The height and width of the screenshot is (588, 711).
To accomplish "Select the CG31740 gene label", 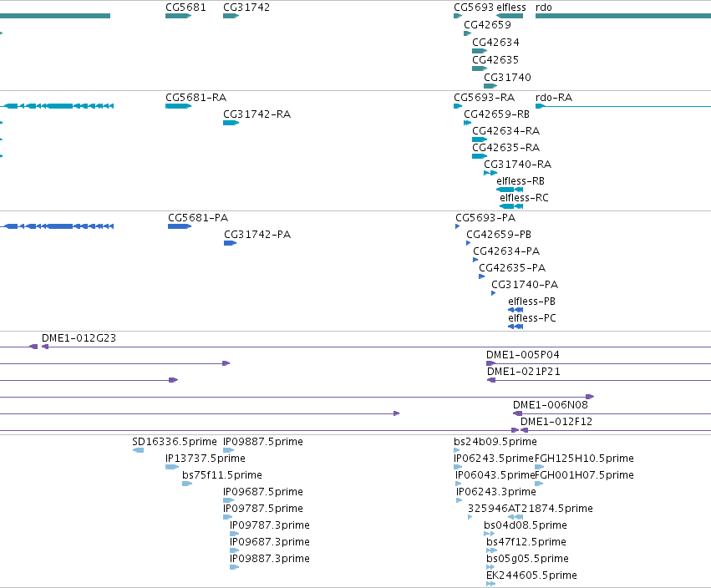I will coord(507,78).
